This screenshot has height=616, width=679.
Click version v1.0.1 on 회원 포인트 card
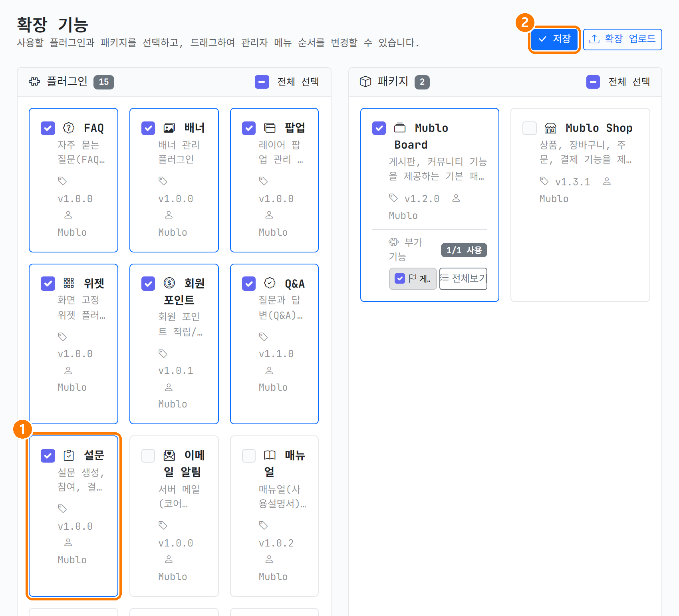point(176,371)
